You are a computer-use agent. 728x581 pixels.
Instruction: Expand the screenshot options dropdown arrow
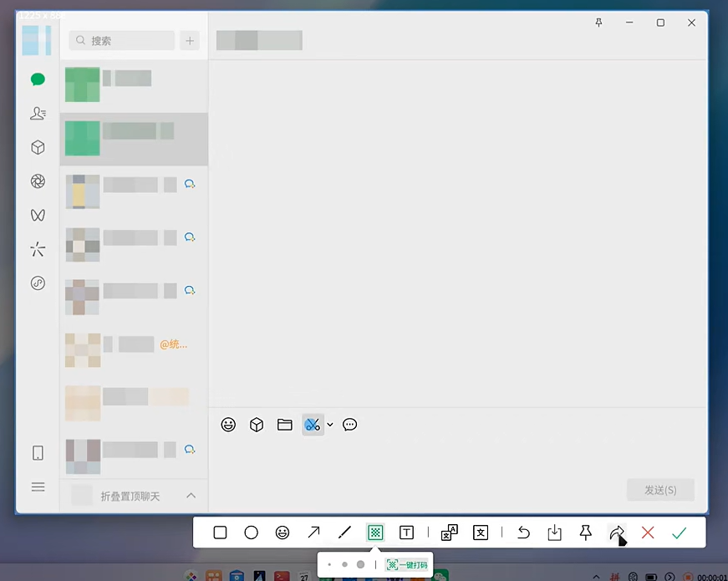330,425
